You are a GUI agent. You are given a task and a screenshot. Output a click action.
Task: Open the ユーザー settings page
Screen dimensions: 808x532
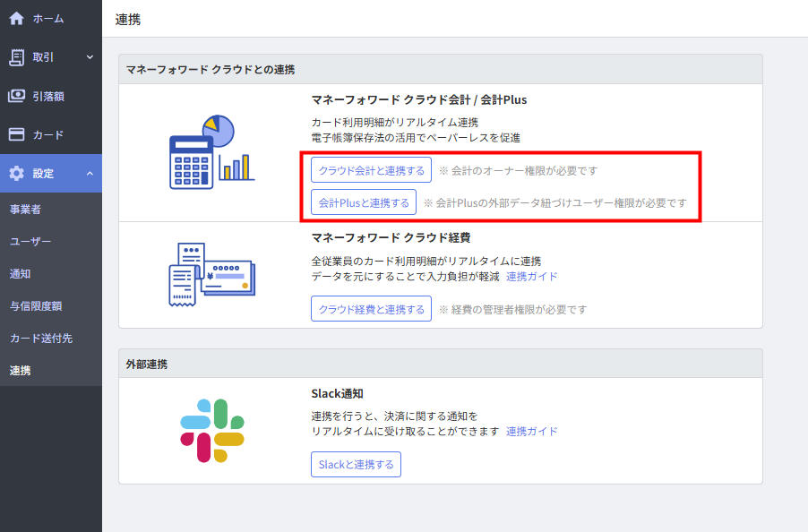pos(51,241)
